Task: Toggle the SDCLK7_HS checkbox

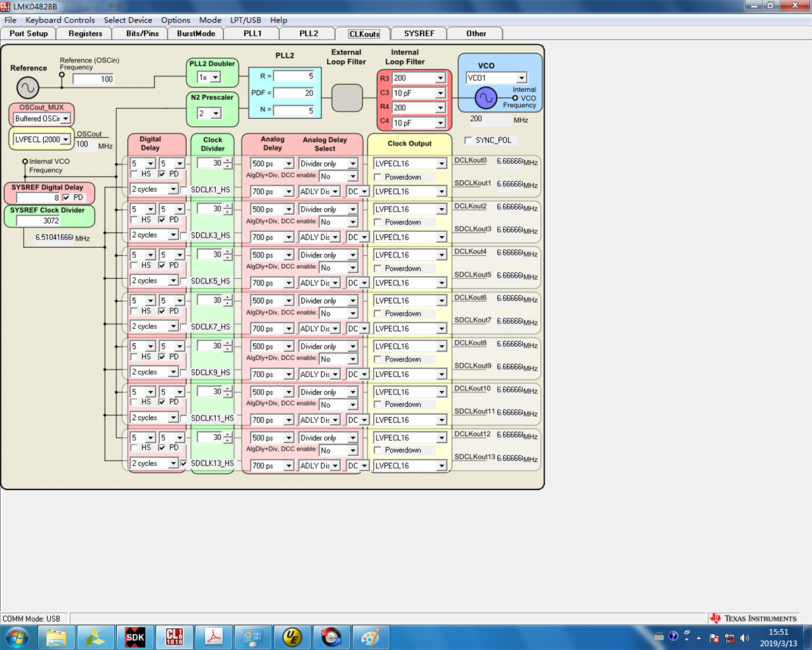Action: pyautogui.click(x=184, y=327)
